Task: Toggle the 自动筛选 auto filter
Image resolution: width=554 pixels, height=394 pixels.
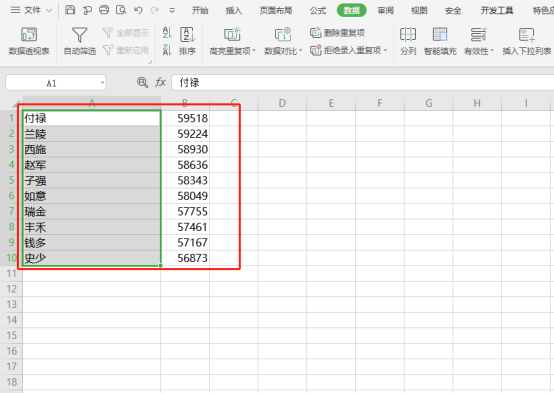Action: 79,41
